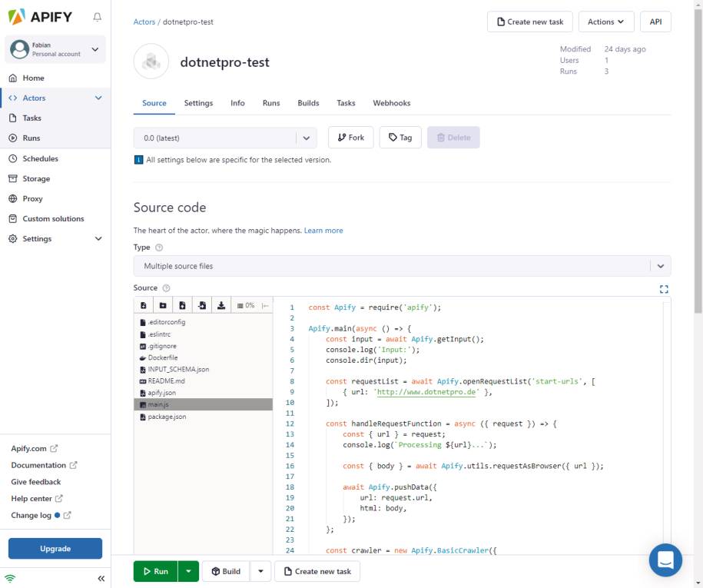The width and height of the screenshot is (703, 588).
Task: Switch to the Source tab
Action: pos(154,103)
